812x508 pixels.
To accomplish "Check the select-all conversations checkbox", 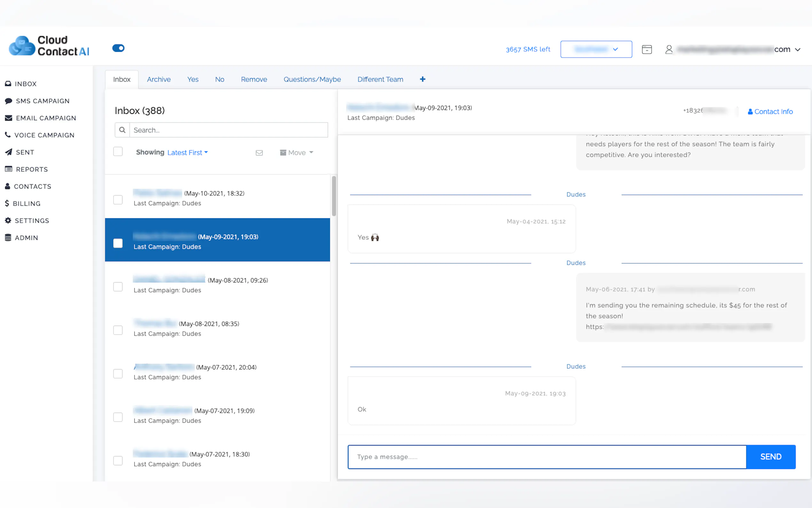I will (118, 152).
